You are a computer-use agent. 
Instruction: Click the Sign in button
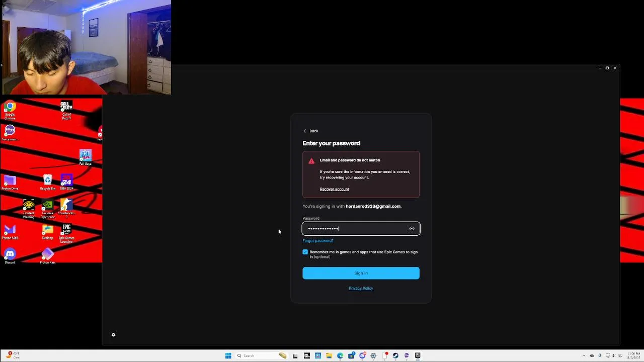tap(361, 273)
